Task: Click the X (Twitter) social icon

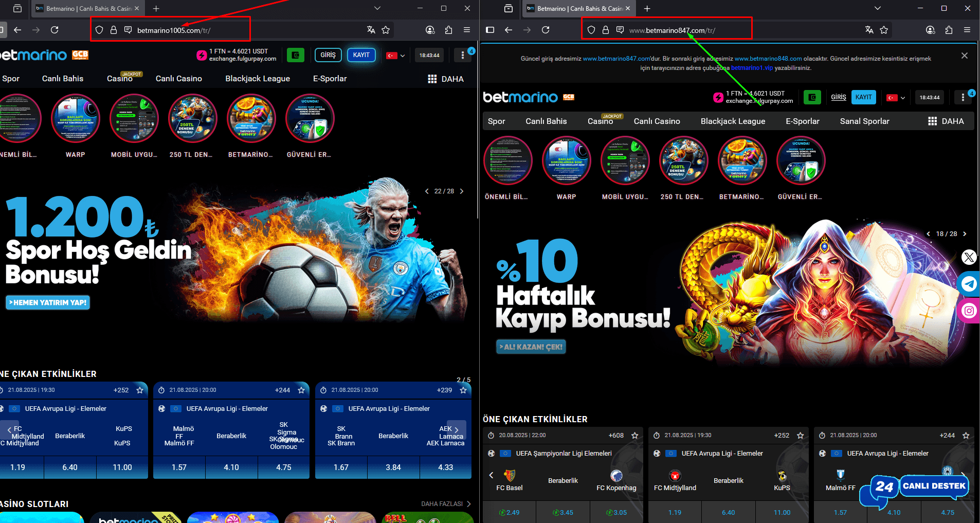Action: point(969,257)
